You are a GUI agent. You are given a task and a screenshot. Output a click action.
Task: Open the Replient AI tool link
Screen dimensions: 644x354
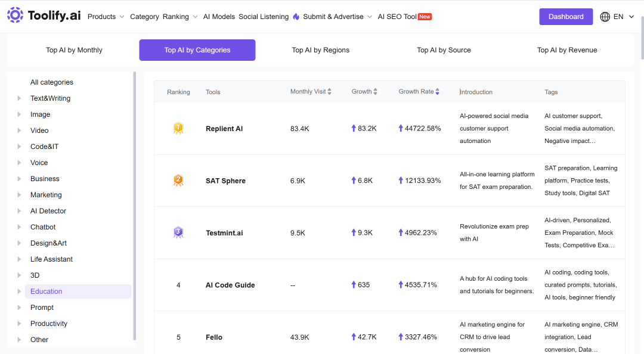click(224, 129)
